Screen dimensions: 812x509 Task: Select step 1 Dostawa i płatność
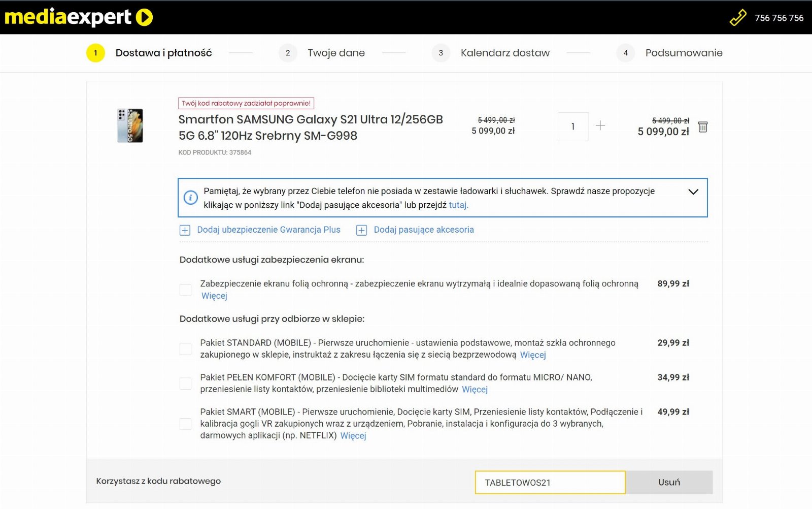pos(149,53)
